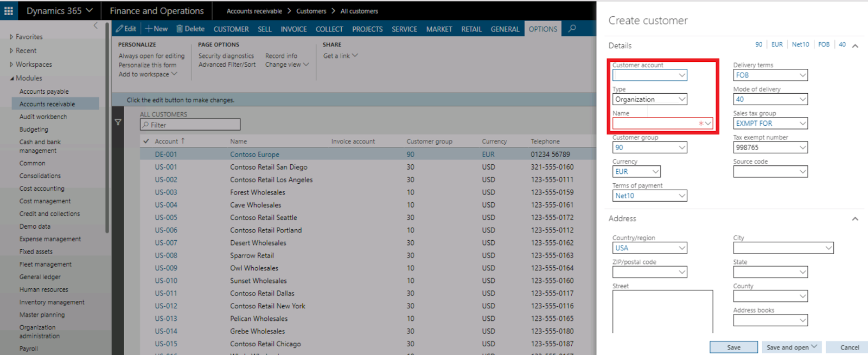Click Always open for editing

pos(151,56)
